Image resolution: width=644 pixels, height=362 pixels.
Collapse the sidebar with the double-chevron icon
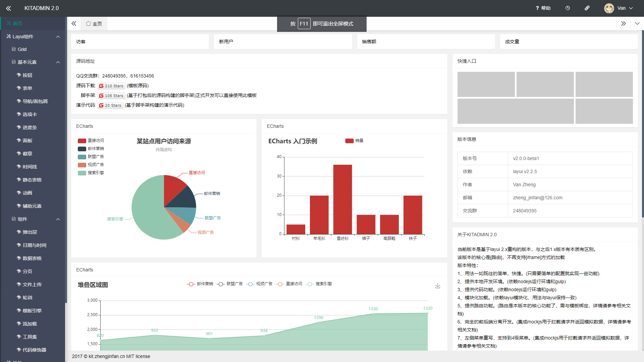pos(8,8)
